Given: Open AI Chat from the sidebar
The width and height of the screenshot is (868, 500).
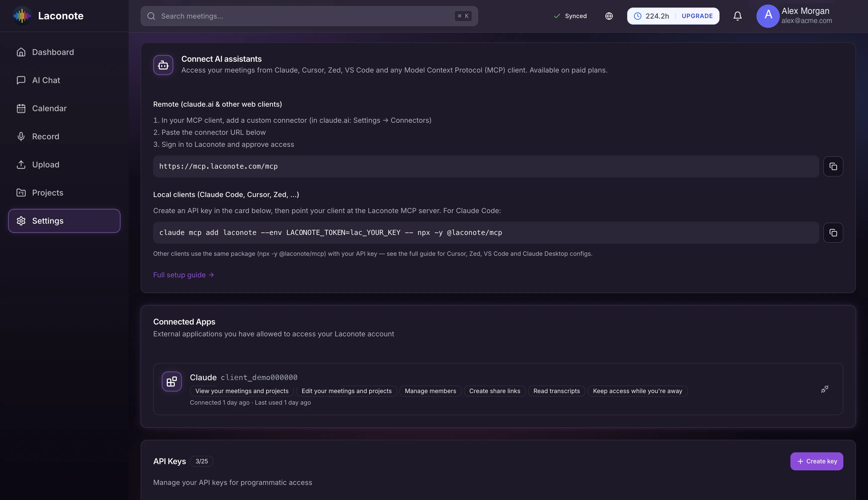Looking at the screenshot, I should (x=64, y=80).
